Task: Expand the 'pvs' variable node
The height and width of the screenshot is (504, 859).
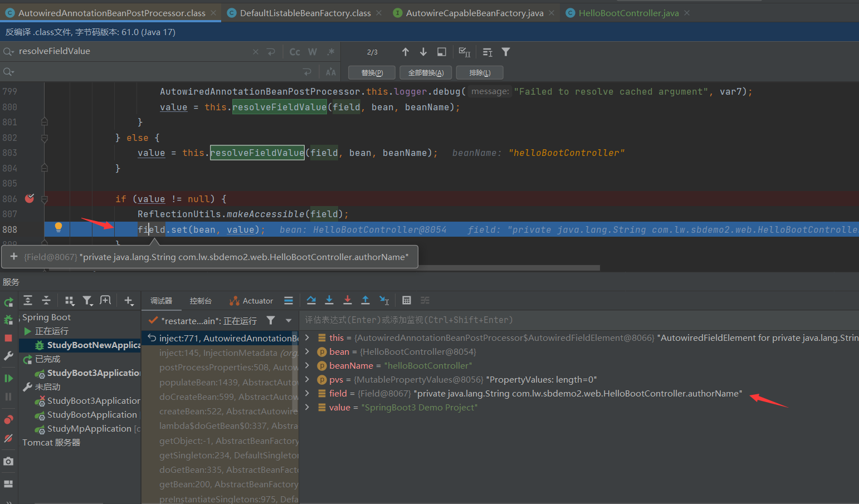Action: (307, 379)
